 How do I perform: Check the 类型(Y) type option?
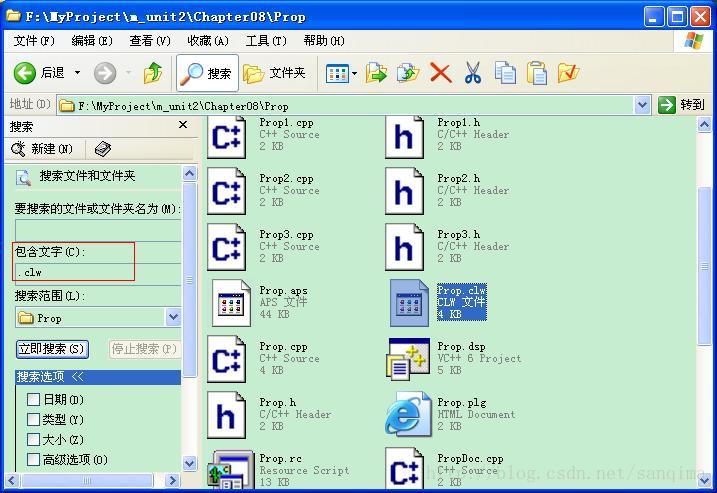click(33, 419)
